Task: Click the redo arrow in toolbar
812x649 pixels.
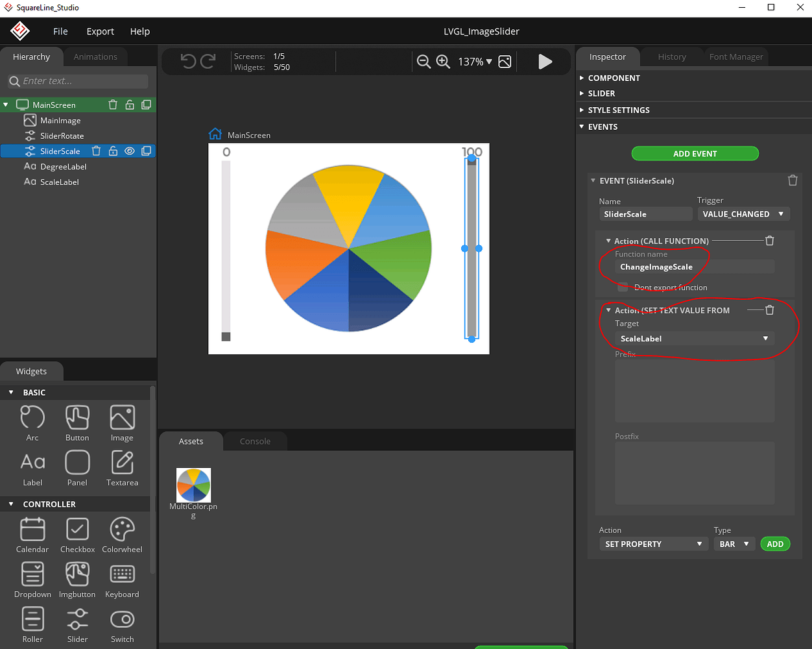Action: 208,62
